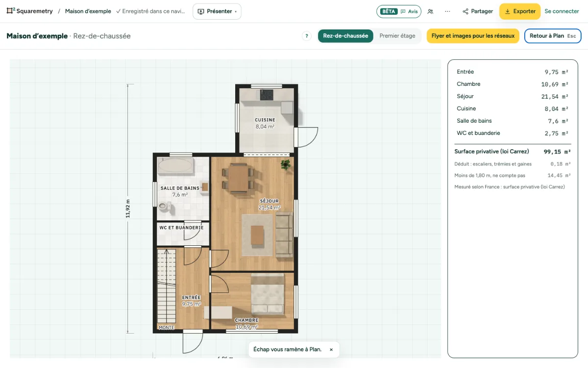Click the Se connecter link
This screenshot has width=588, height=368.
tap(562, 11)
